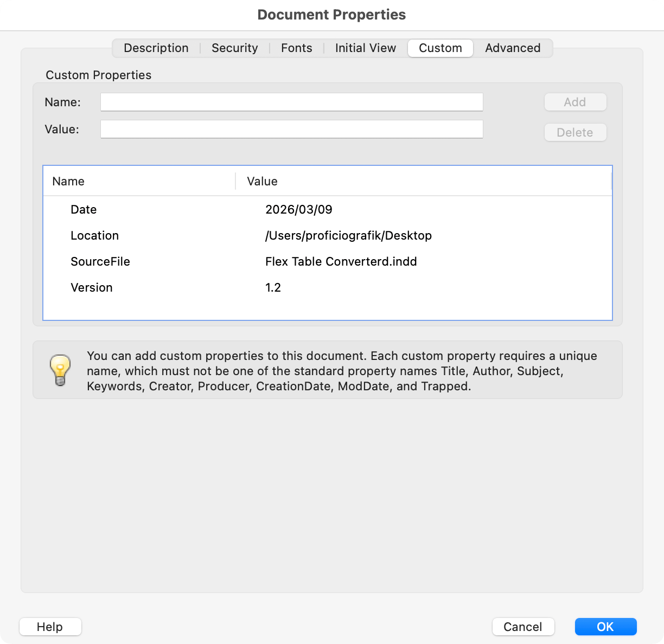Open the Security tab
The height and width of the screenshot is (644, 664).
point(234,48)
